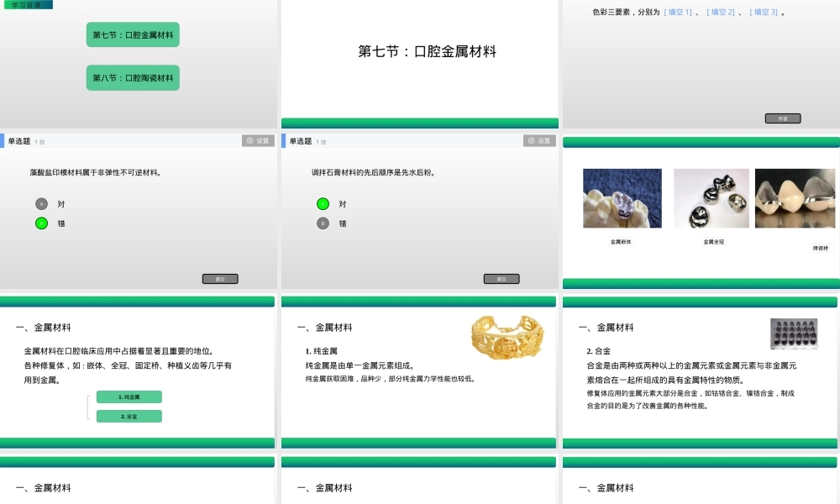This screenshot has width=840, height=504.
Task: Submit the 藻酸盐 question with 提交
Action: 220,279
